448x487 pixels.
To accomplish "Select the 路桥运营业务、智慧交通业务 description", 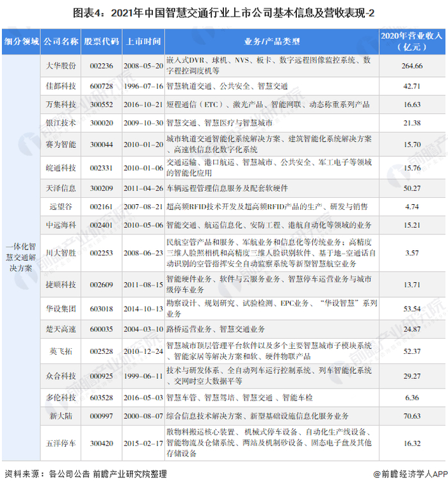I will [x=216, y=329].
